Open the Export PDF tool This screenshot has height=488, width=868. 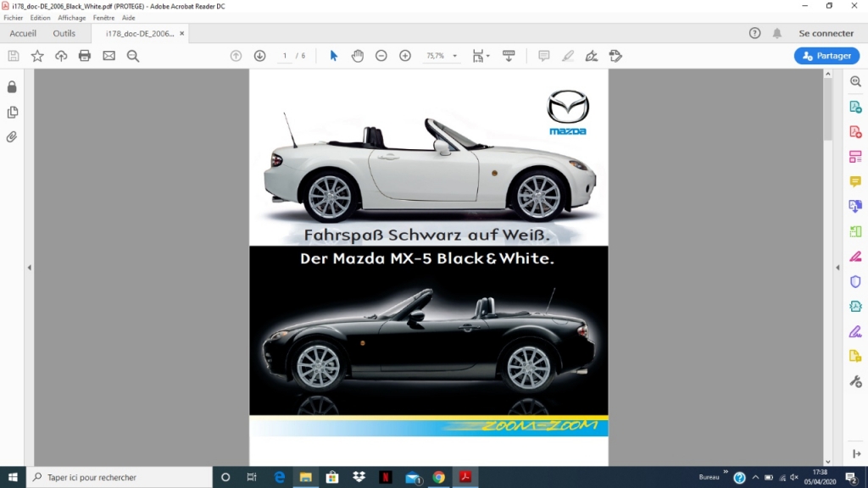point(855,107)
